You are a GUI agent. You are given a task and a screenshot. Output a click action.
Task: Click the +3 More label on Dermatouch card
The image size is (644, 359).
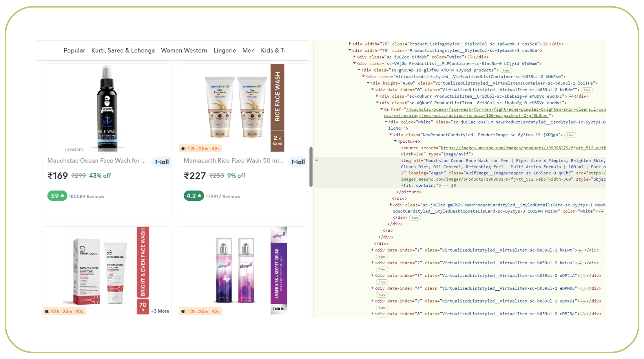[160, 311]
